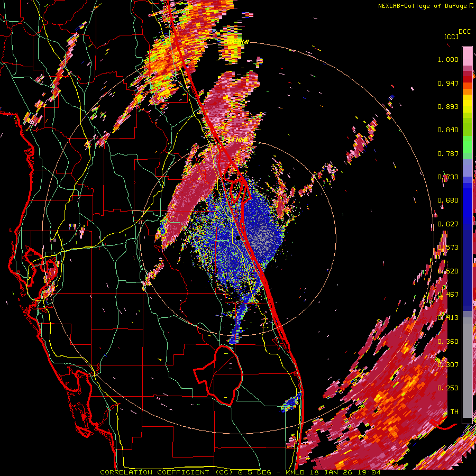Image resolution: width=476 pixels, height=476 pixels.
Task: Click the TH threshold label
Action: tap(454, 412)
